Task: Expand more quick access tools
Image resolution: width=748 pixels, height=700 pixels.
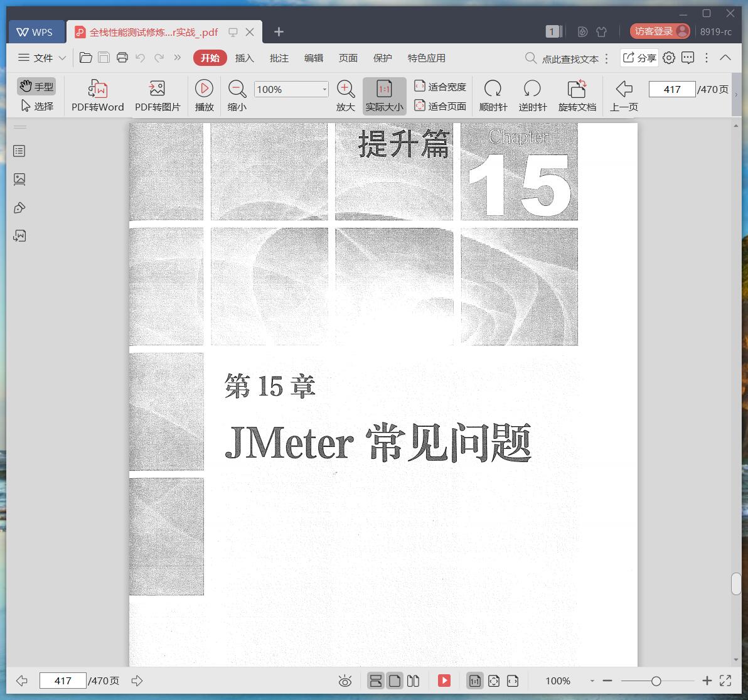Action: pos(178,58)
